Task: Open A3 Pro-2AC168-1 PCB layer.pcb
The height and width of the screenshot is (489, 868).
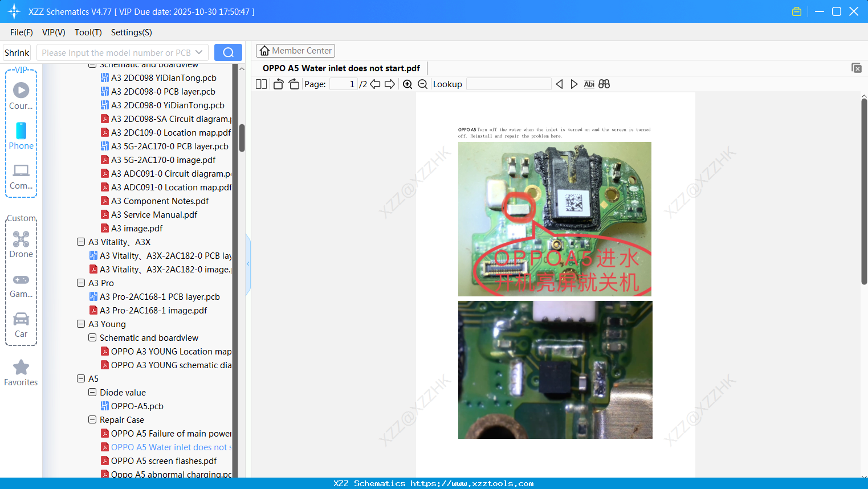Action: (160, 296)
